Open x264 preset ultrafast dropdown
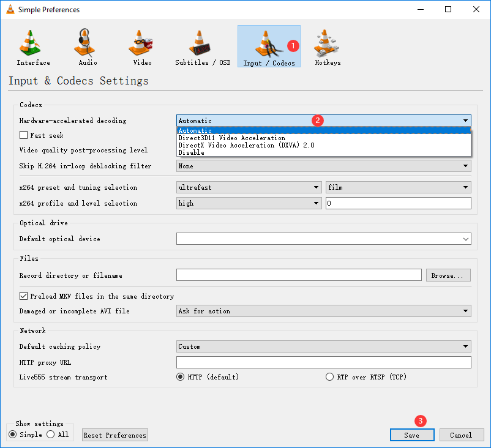 (x=249, y=187)
